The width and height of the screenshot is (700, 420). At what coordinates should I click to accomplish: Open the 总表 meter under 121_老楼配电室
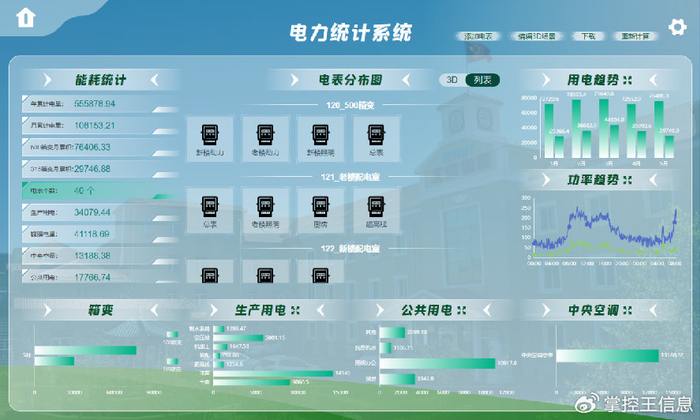(x=210, y=211)
